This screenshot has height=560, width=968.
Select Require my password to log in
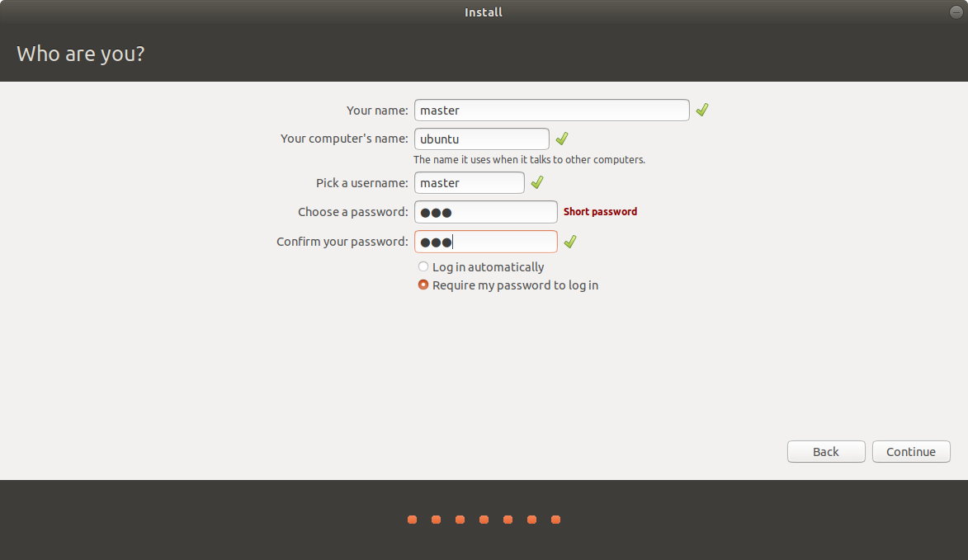tap(508, 285)
